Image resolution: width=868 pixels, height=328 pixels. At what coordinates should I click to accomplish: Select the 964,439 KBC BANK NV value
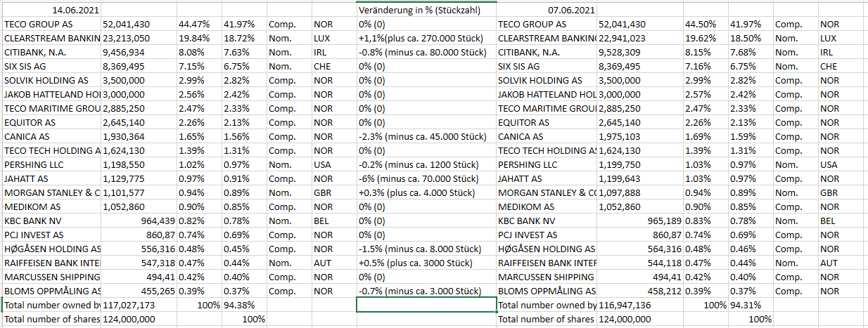pos(139,221)
